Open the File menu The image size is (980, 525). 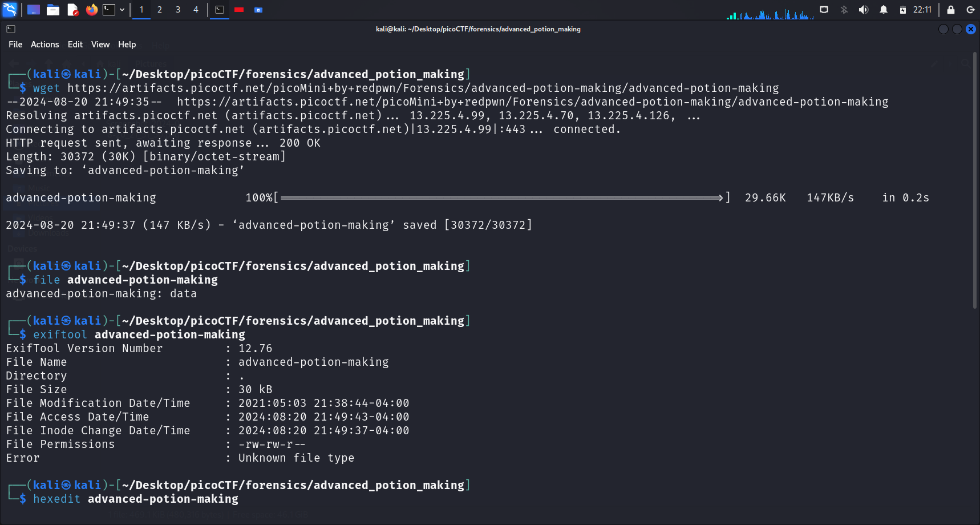point(15,45)
